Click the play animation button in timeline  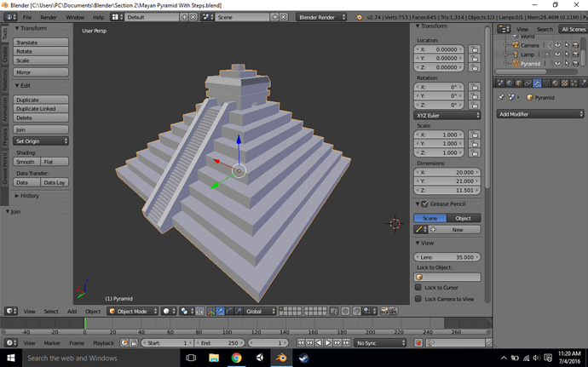pyautogui.click(x=329, y=342)
